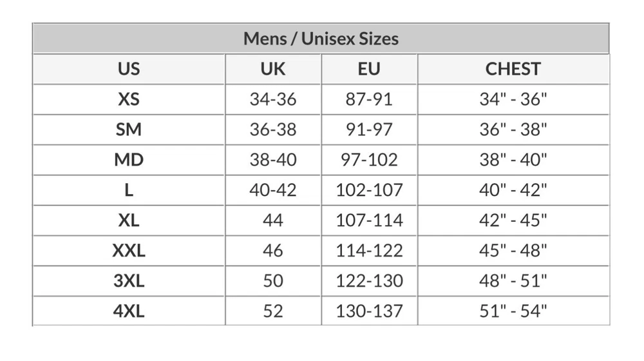Click the SM size row label
Screen dimensions: 644x361
point(129,130)
